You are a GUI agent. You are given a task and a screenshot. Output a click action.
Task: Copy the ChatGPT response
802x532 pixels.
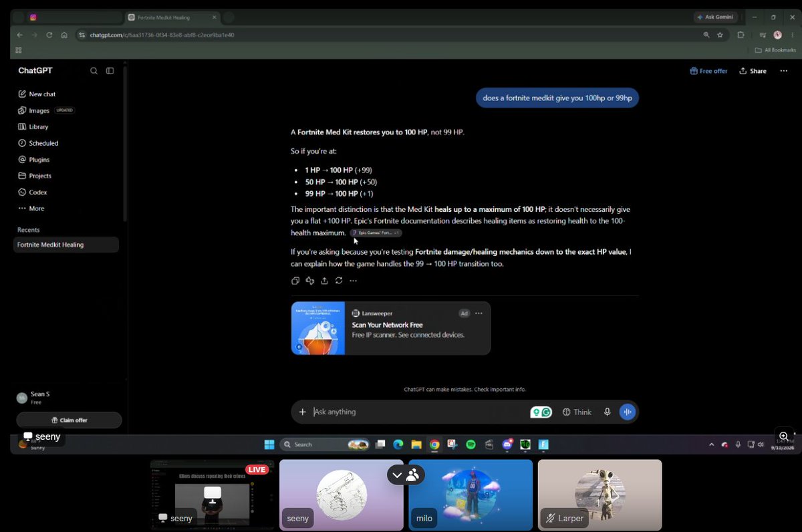click(x=295, y=281)
